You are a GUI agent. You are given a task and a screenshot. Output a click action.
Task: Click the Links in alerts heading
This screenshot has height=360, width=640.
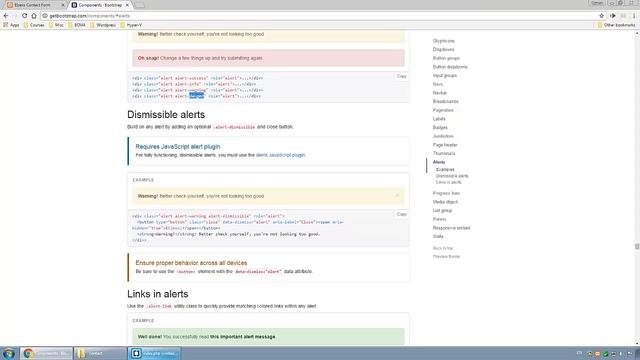tap(158, 294)
